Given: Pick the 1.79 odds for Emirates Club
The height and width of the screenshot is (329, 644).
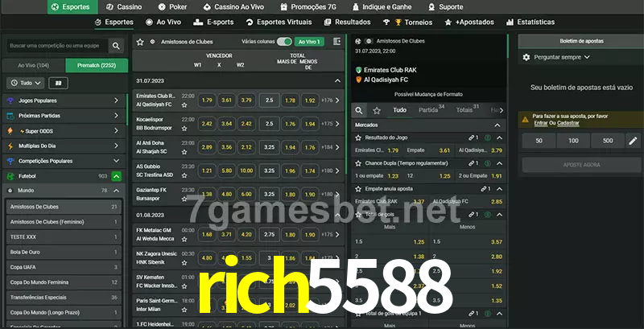Looking at the screenshot, I should tap(207, 101).
